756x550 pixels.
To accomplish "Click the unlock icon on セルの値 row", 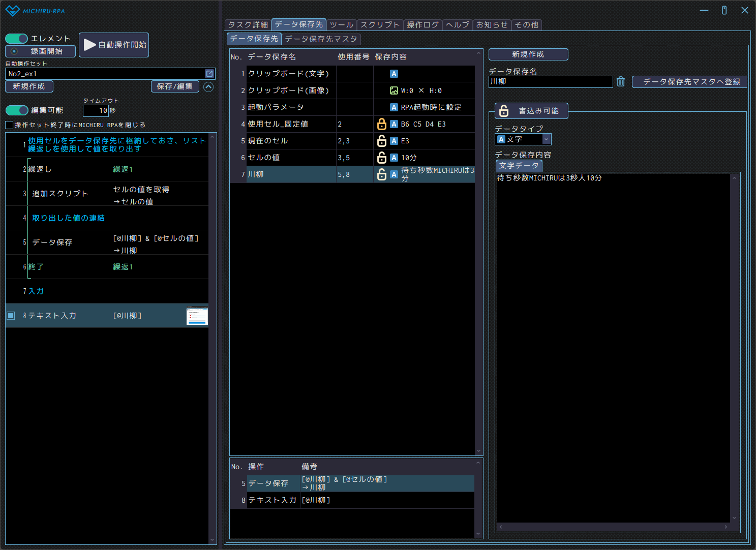I will [381, 158].
